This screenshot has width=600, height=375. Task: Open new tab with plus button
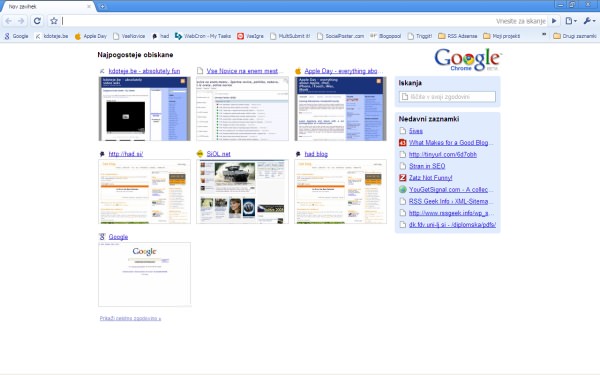pyautogui.click(x=102, y=6)
